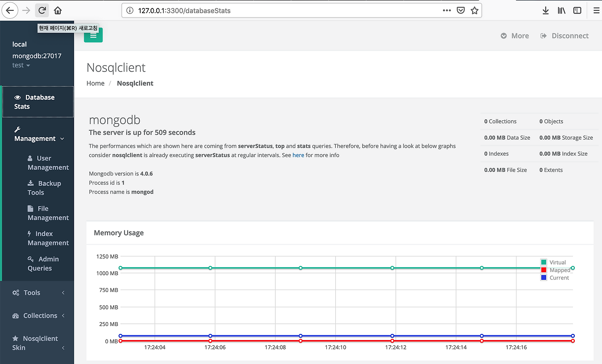This screenshot has height=364, width=602.
Task: Click the '1250 MB' y-axis label
Action: click(107, 256)
